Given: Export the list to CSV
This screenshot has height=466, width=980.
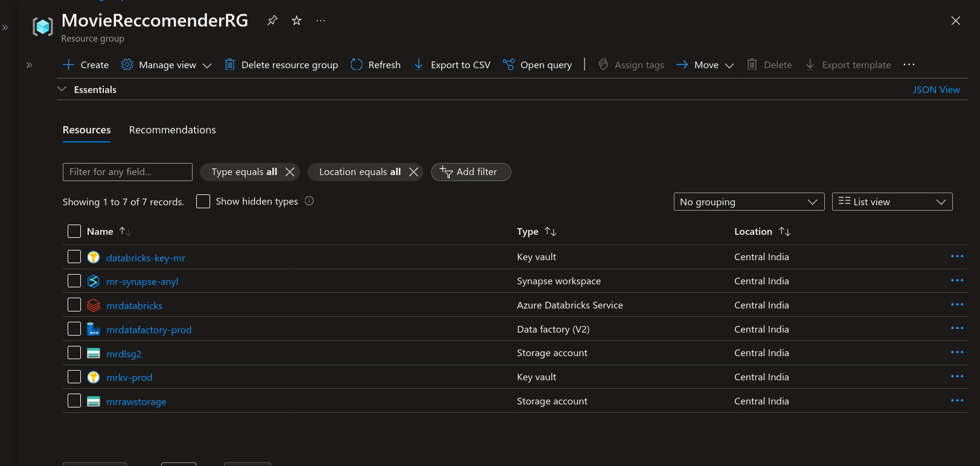Looking at the screenshot, I should [452, 65].
